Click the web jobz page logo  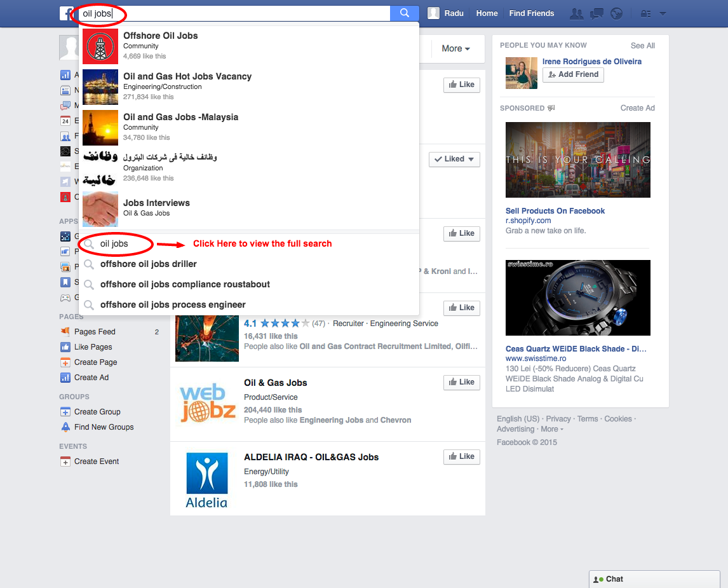(x=207, y=402)
